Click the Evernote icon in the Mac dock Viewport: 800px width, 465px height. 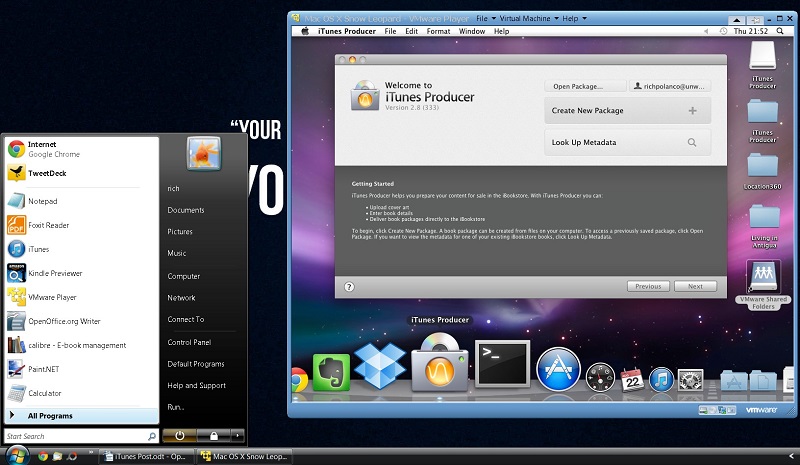tap(331, 373)
